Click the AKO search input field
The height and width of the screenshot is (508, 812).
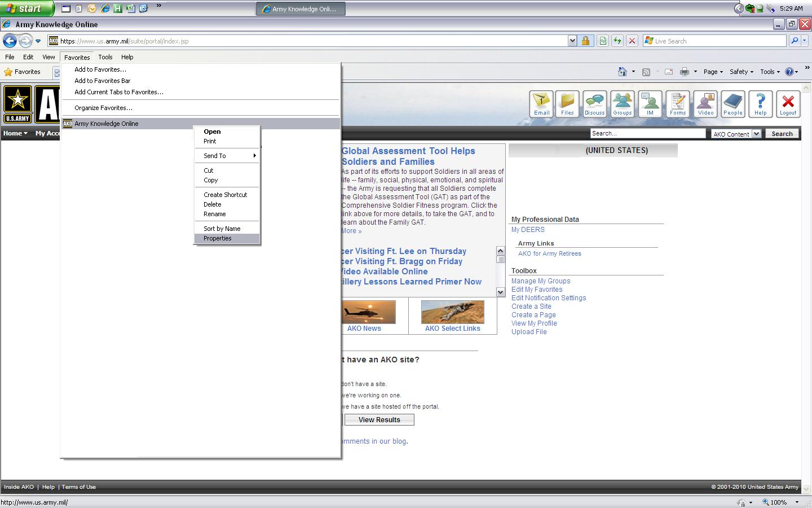tap(647, 134)
